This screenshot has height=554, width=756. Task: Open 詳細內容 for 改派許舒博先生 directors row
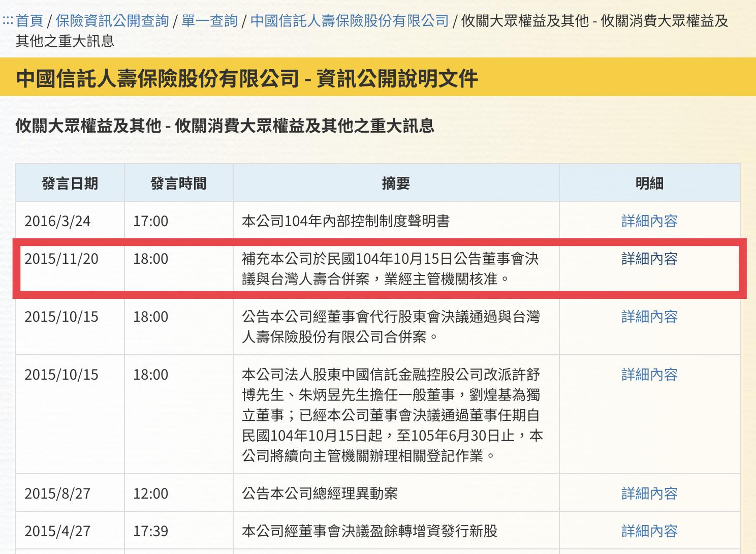[x=649, y=375]
